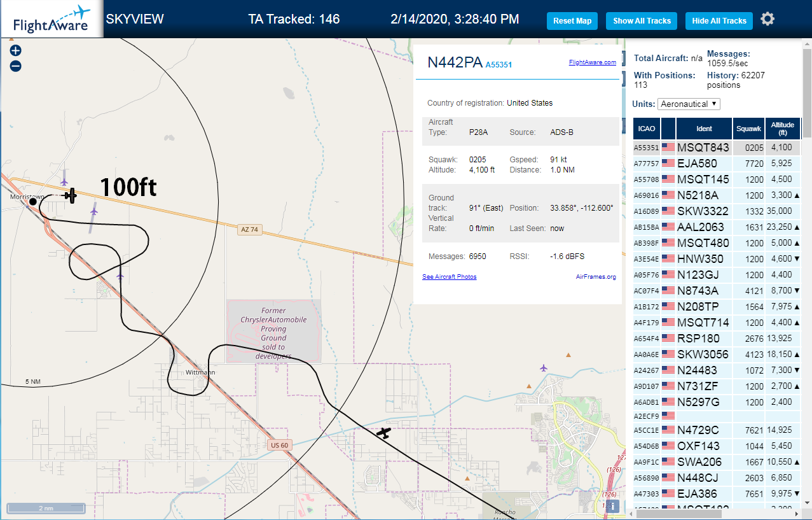Viewport: 812px width, 520px height.
Task: Select the HNW350 aircraft row
Action: [x=717, y=259]
